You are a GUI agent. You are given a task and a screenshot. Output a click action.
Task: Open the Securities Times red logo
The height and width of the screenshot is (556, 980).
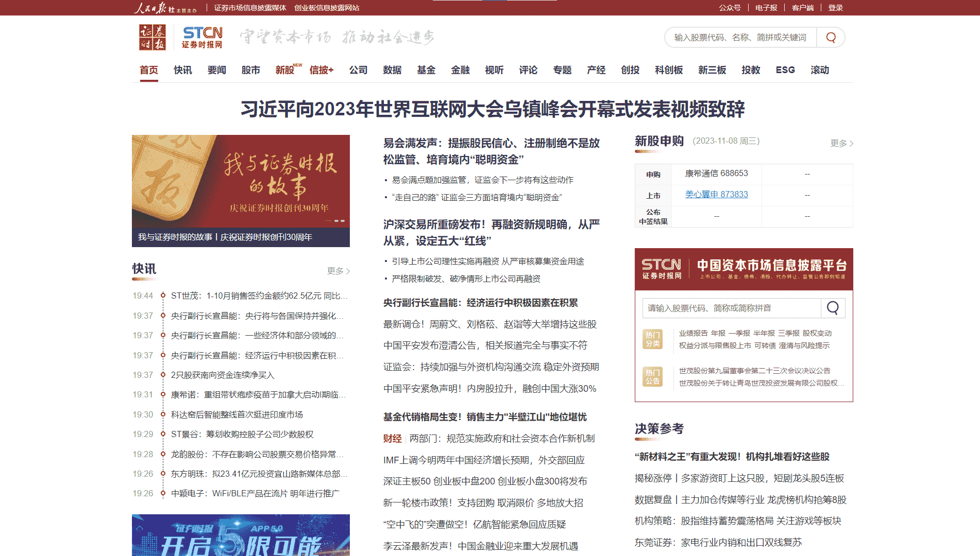tap(153, 37)
